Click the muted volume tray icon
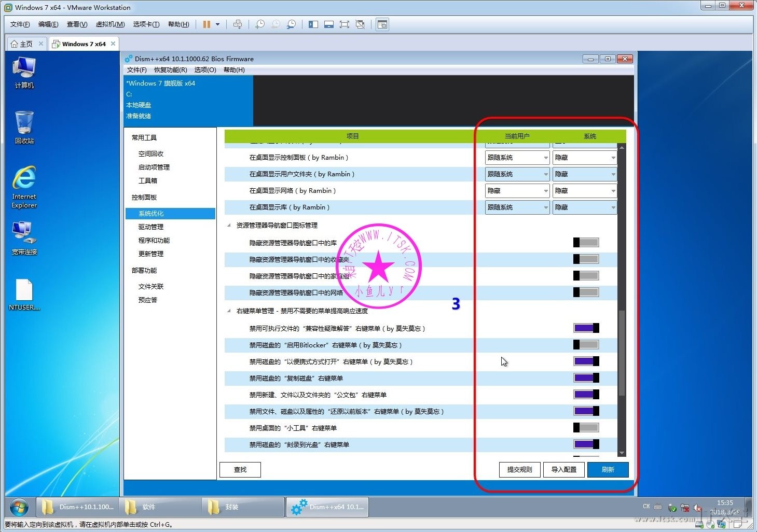This screenshot has height=532, width=757. point(697,508)
